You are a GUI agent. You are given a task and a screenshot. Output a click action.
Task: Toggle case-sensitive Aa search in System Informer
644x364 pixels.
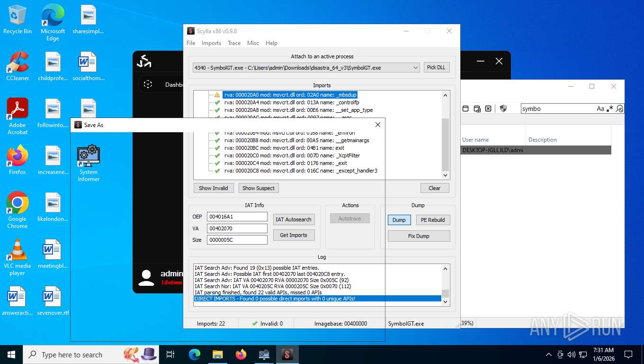[x=600, y=109]
